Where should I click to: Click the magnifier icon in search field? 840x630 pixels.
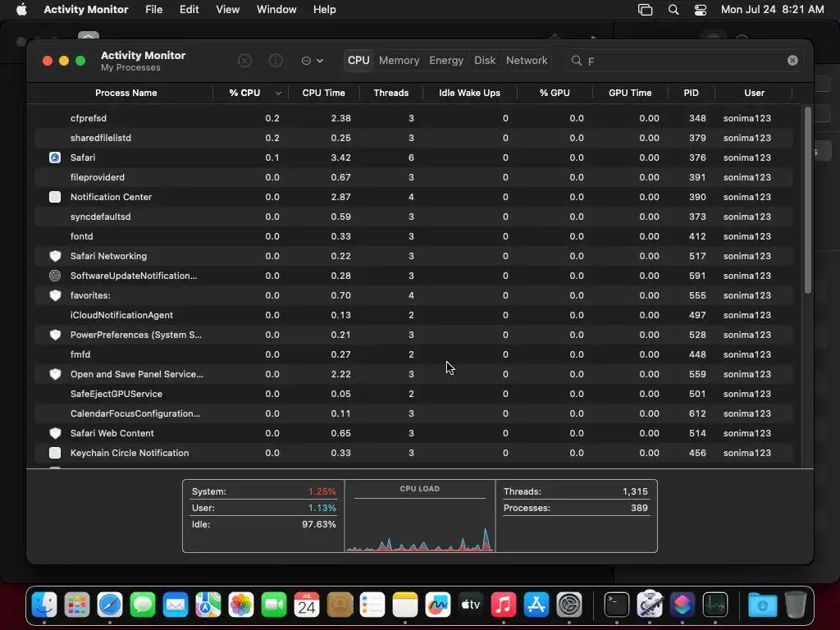(577, 61)
